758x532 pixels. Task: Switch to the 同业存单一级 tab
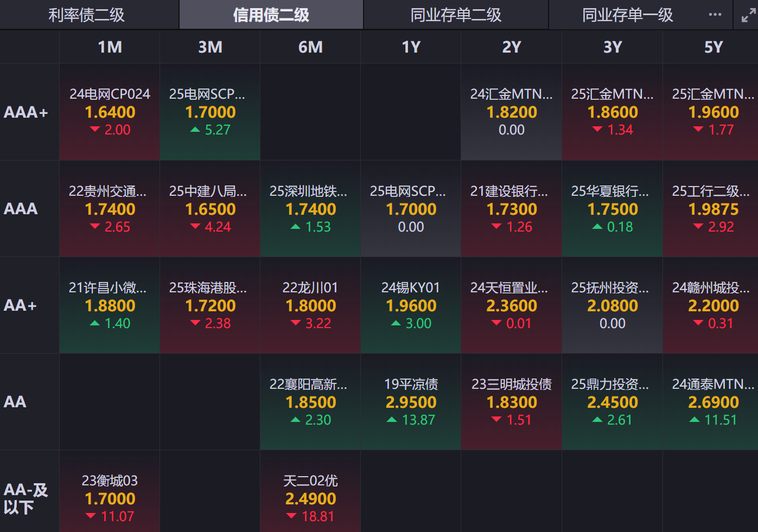pos(627,15)
